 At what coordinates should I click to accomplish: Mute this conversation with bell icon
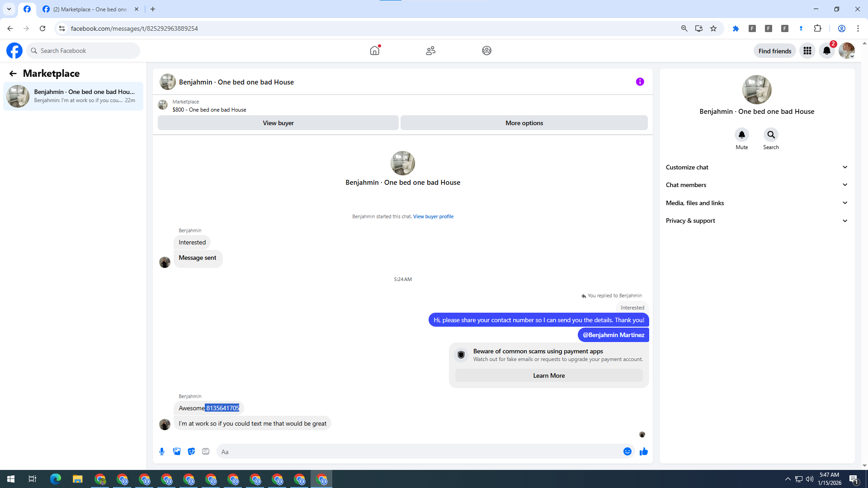click(741, 135)
